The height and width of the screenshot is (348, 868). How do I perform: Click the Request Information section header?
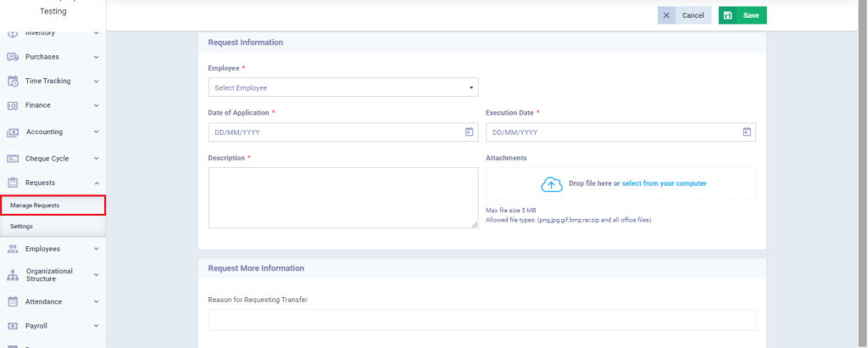click(481, 42)
